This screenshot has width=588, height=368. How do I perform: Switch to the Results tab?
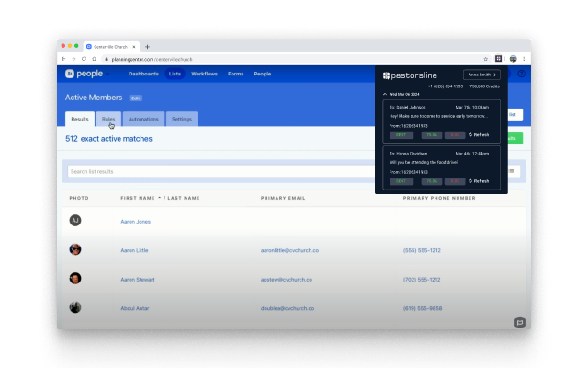pyautogui.click(x=80, y=119)
